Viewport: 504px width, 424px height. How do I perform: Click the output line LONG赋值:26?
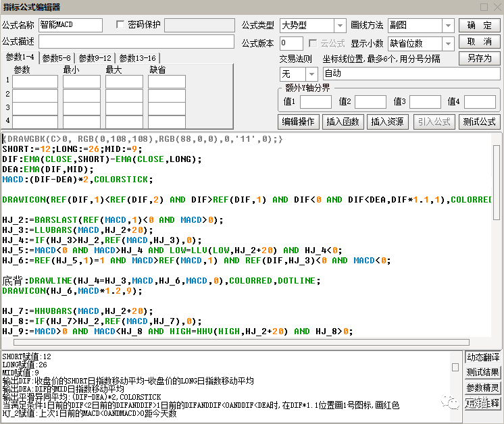click(25, 365)
